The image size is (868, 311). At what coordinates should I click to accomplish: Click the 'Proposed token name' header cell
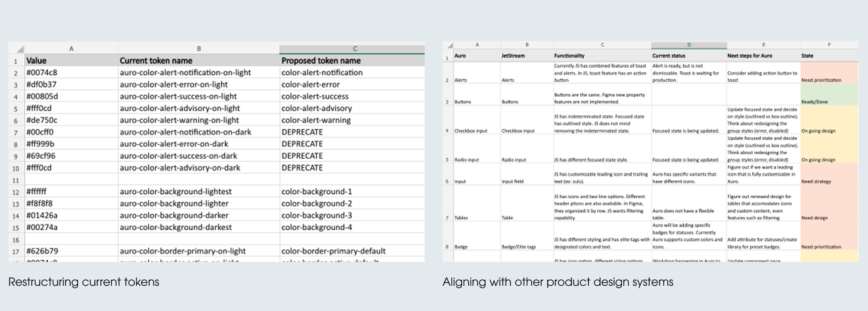click(x=352, y=61)
